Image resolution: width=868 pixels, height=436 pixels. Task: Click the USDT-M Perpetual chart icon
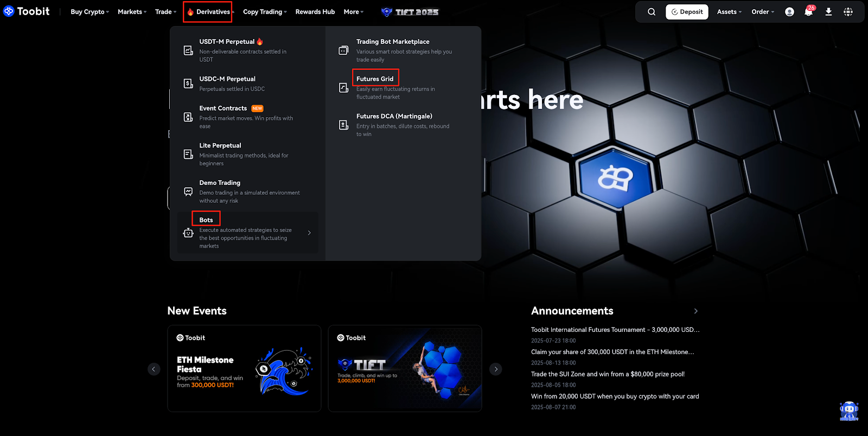coord(188,50)
